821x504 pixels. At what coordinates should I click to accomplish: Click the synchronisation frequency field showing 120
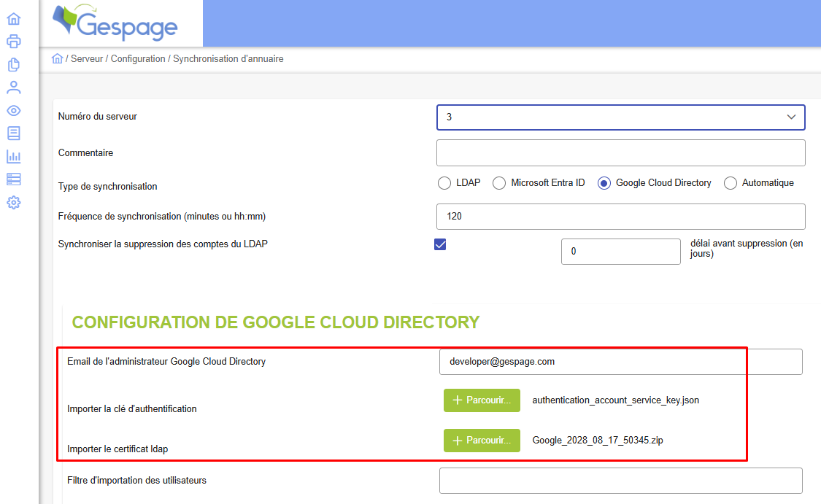620,217
